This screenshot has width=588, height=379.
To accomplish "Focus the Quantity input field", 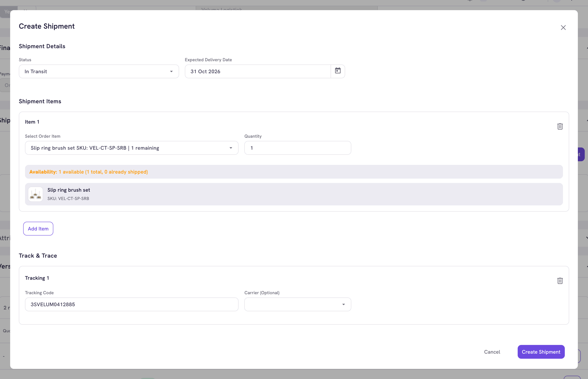I will click(x=298, y=148).
